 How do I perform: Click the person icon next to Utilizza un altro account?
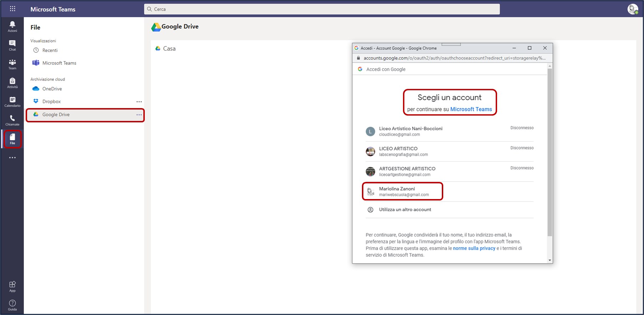point(370,210)
